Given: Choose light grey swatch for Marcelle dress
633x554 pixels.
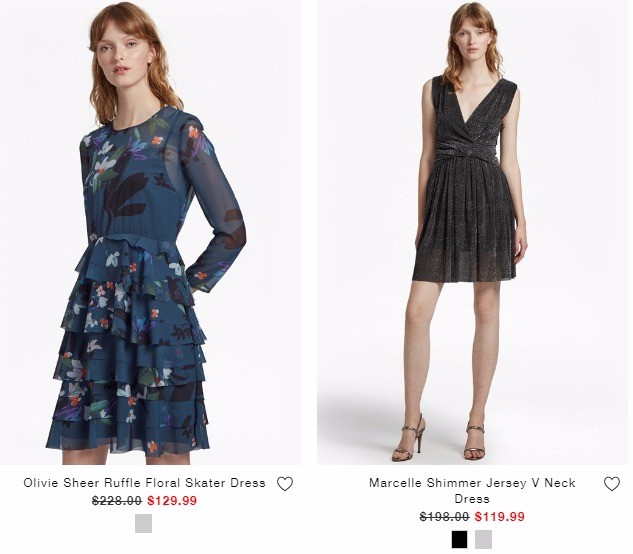Looking at the screenshot, I should [x=483, y=539].
